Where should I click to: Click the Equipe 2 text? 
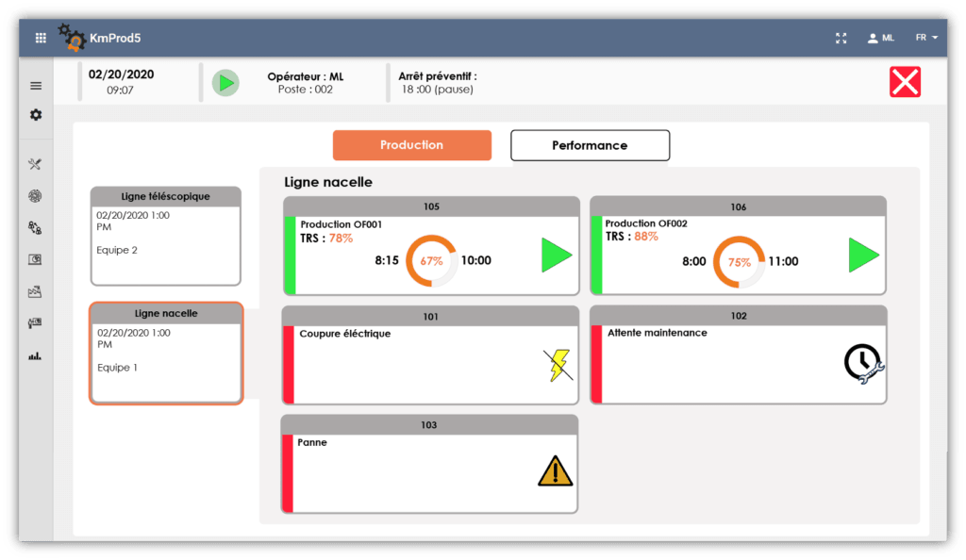pyautogui.click(x=117, y=250)
